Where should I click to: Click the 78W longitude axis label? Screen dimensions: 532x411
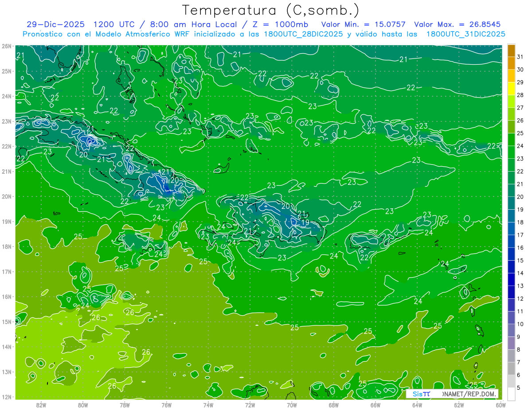pos(125,405)
